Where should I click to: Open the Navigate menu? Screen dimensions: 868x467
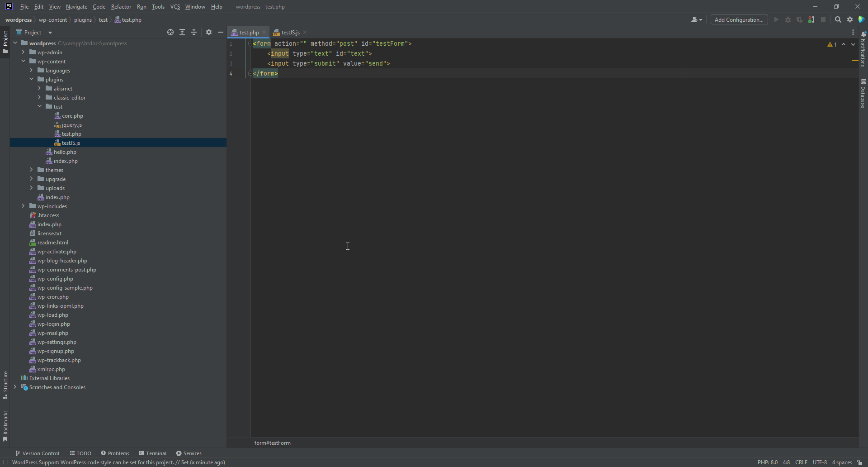tap(76, 7)
